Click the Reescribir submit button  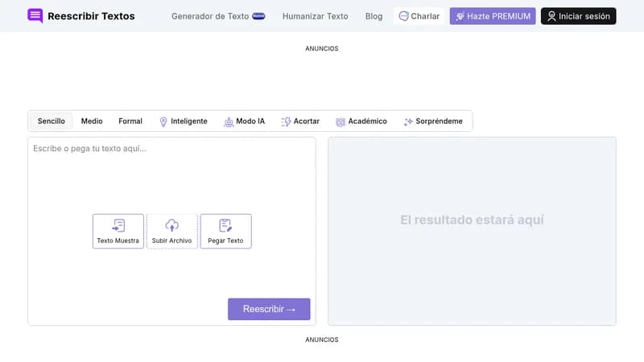click(269, 309)
